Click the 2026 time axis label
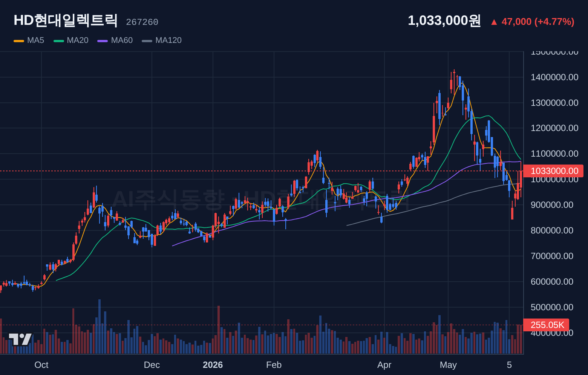The height and width of the screenshot is (375, 588). [213, 365]
